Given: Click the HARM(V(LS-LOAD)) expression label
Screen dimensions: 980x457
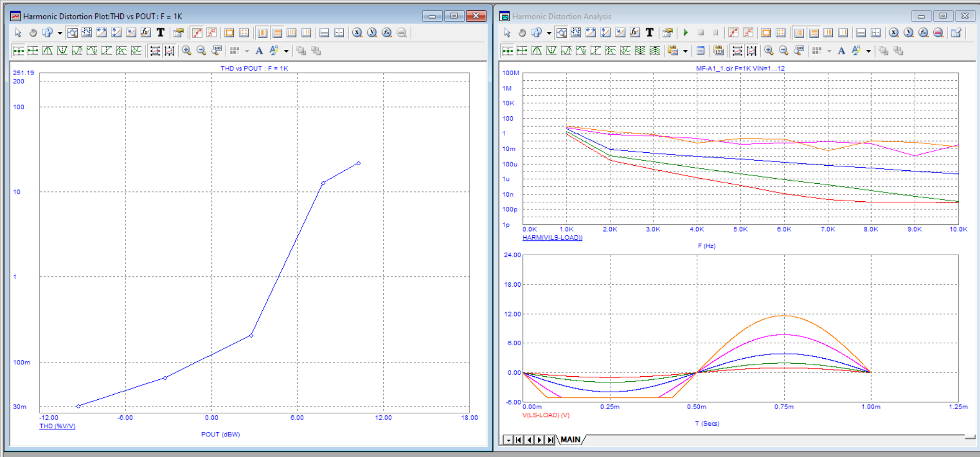Looking at the screenshot, I should (x=552, y=238).
